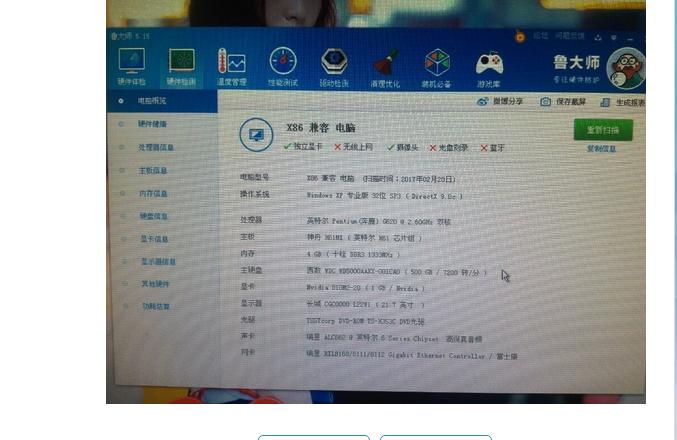Open the 游戏库 gamepad icon
This screenshot has width=677, height=440.
489,70
